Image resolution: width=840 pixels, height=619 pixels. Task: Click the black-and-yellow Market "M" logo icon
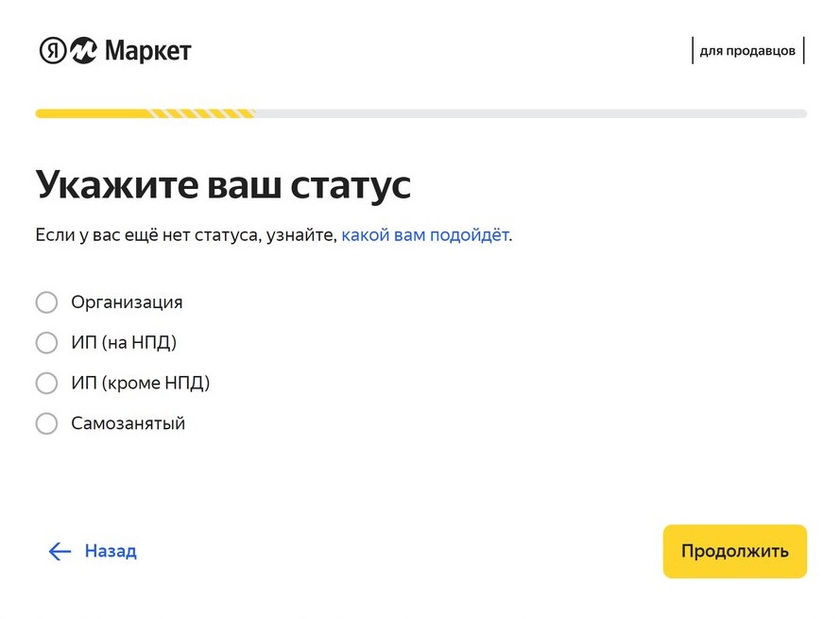pyautogui.click(x=83, y=51)
